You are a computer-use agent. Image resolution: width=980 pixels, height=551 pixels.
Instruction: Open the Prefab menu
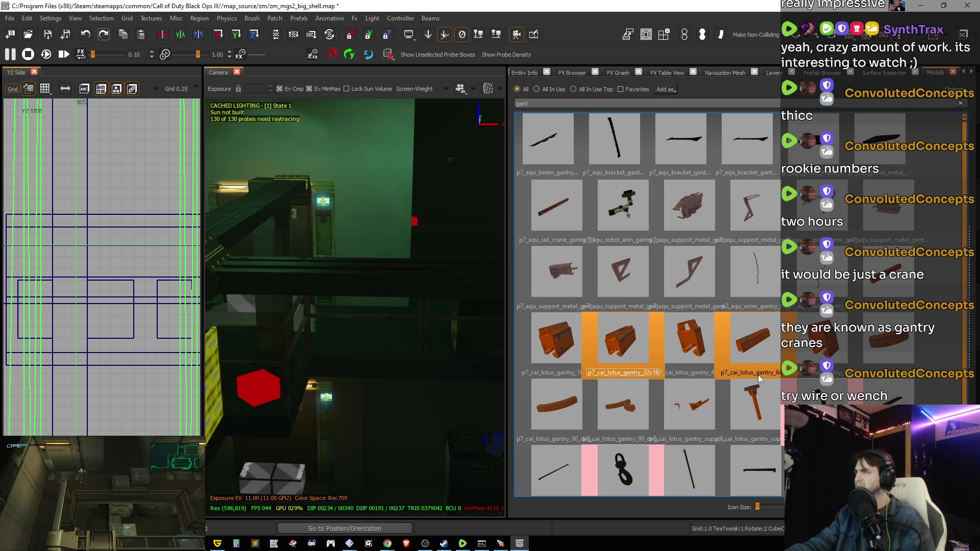(299, 18)
